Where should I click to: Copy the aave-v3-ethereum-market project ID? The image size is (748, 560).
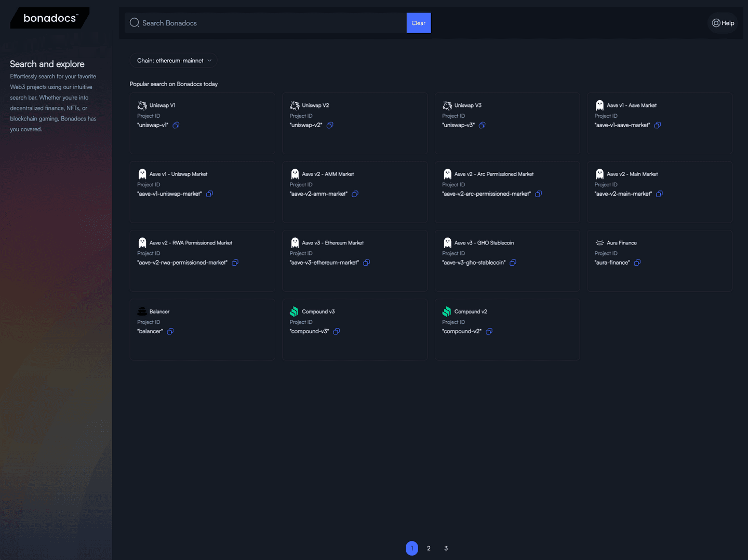click(x=367, y=263)
